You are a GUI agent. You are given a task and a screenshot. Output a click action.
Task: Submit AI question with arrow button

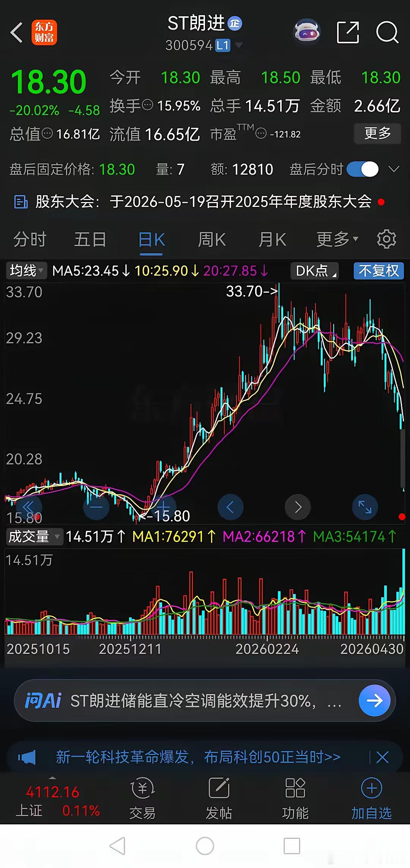(x=374, y=701)
